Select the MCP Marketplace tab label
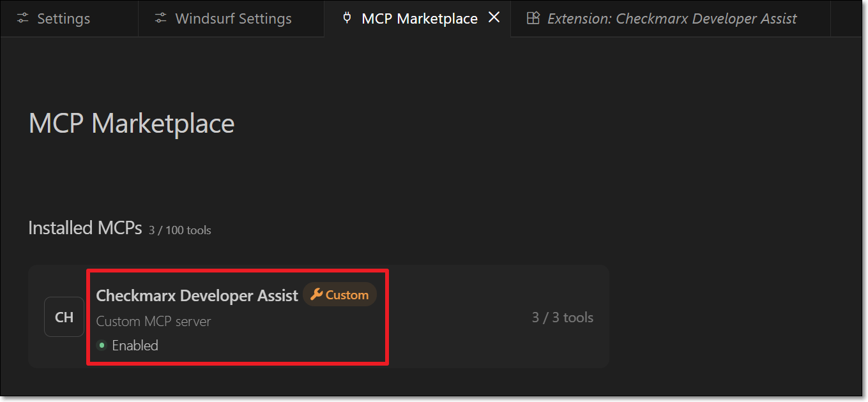Image resolution: width=868 pixels, height=402 pixels. [x=419, y=19]
